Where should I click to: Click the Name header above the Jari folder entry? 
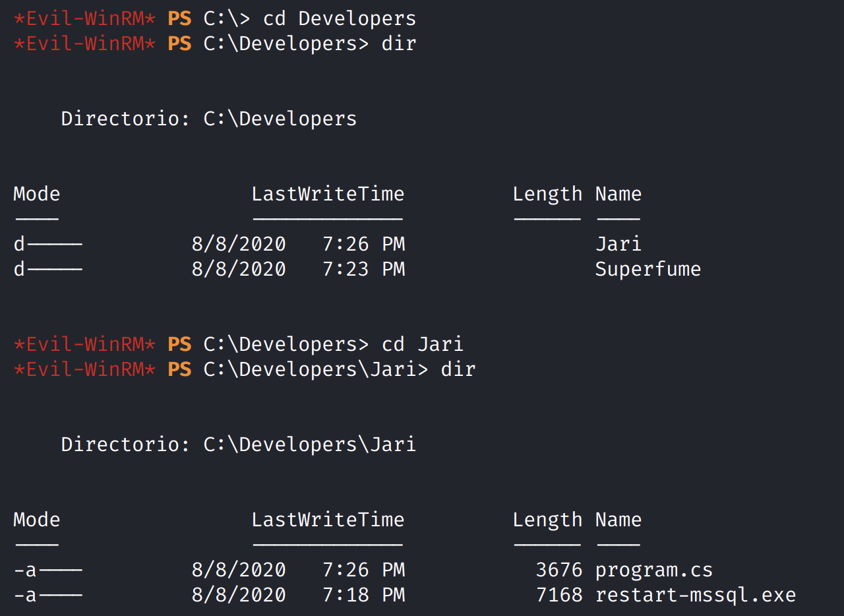618,194
